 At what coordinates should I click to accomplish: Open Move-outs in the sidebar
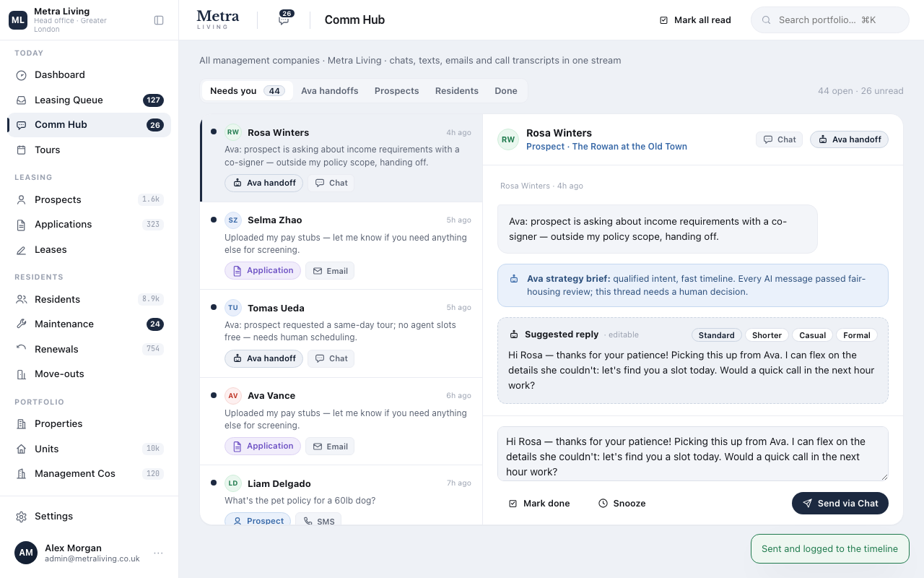point(90,374)
